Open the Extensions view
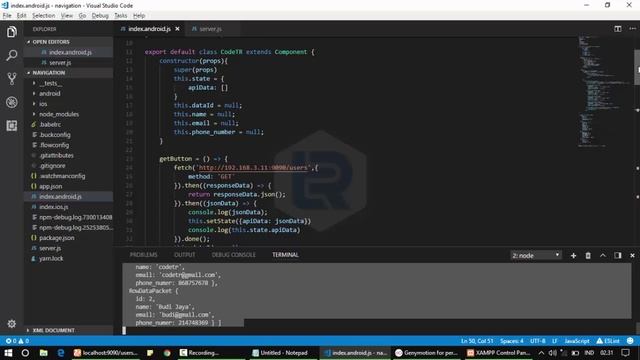 pyautogui.click(x=12, y=125)
